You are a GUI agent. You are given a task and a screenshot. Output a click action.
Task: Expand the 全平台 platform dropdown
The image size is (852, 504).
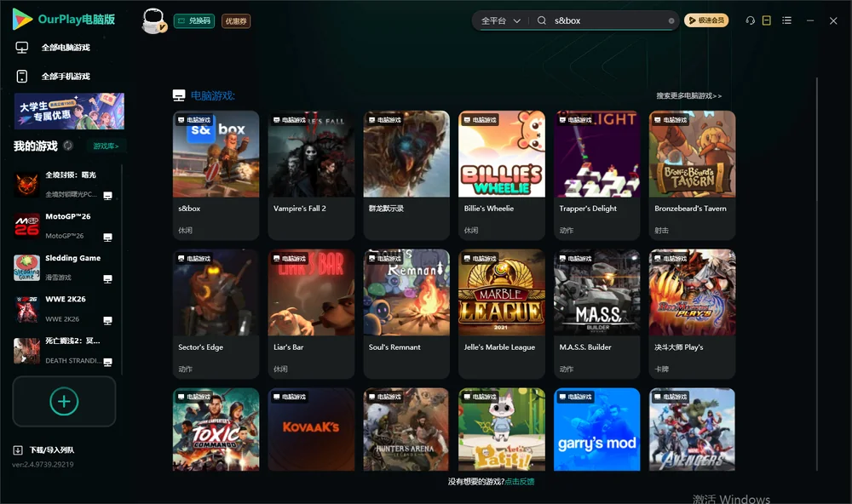pos(500,20)
